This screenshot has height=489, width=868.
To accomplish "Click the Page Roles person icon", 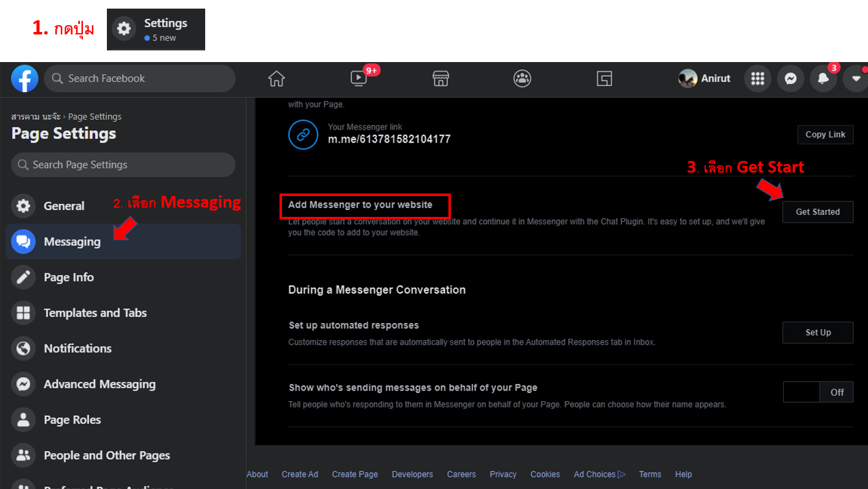I will click(23, 420).
